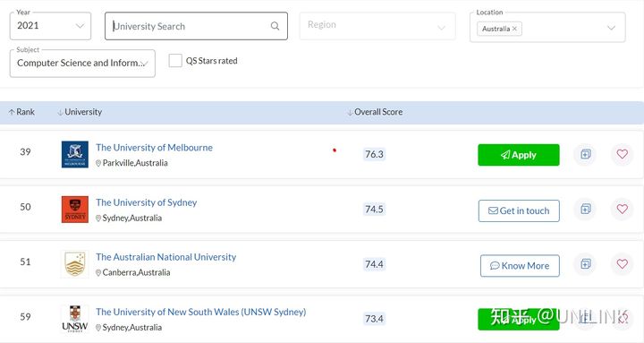Screen dimensions: 644x343
Task: Favorite the University of Melbourne heart
Action: tap(622, 154)
